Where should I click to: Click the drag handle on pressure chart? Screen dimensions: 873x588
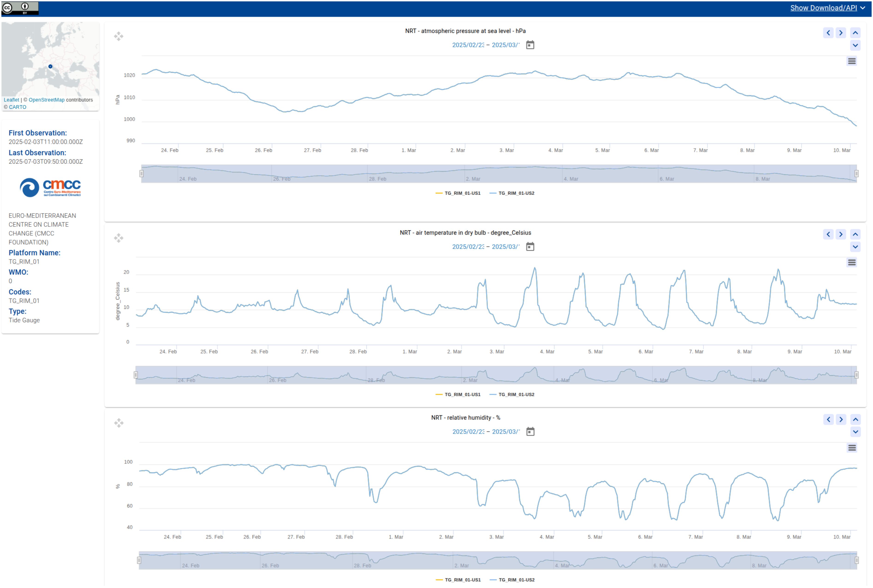[118, 36]
